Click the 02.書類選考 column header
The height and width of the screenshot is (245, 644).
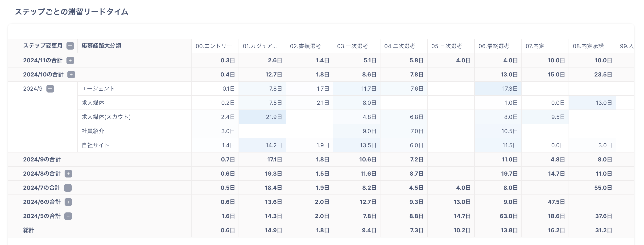305,46
